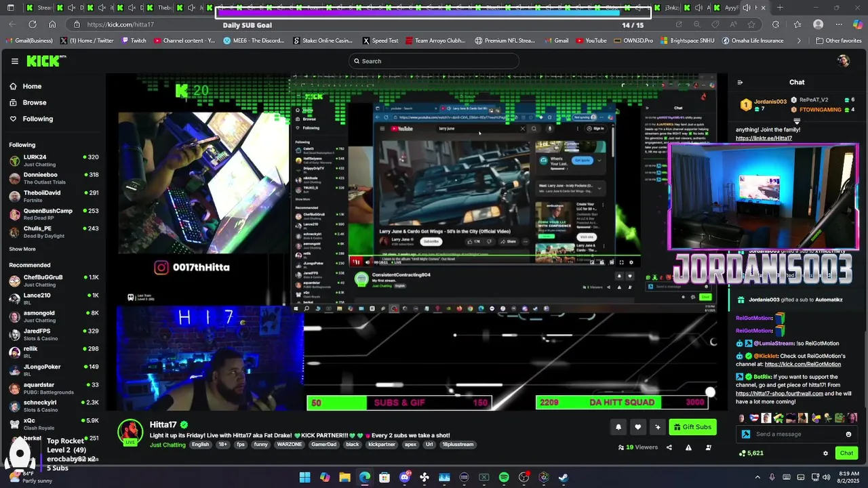Open asmongold channel in Recommended
The height and width of the screenshot is (488, 868).
[x=53, y=317]
